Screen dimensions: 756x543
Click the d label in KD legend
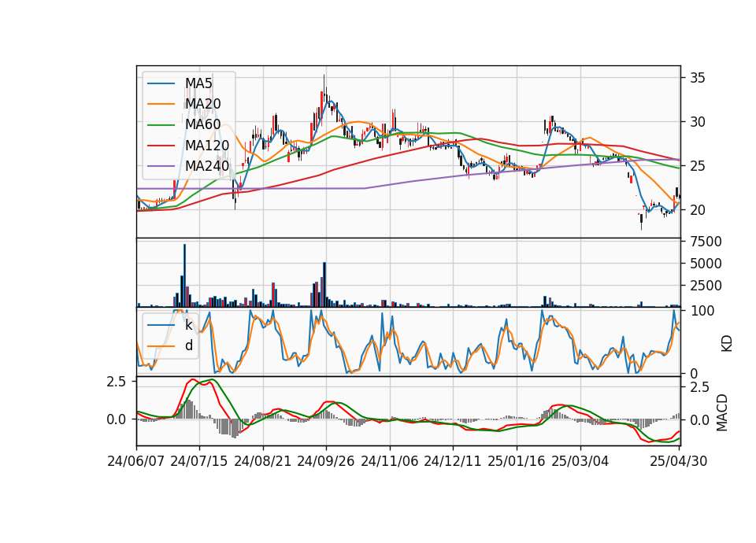click(x=189, y=345)
